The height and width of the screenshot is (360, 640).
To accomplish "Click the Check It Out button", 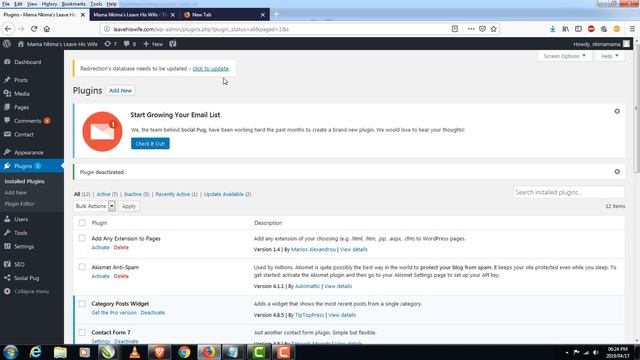I will pyautogui.click(x=150, y=144).
